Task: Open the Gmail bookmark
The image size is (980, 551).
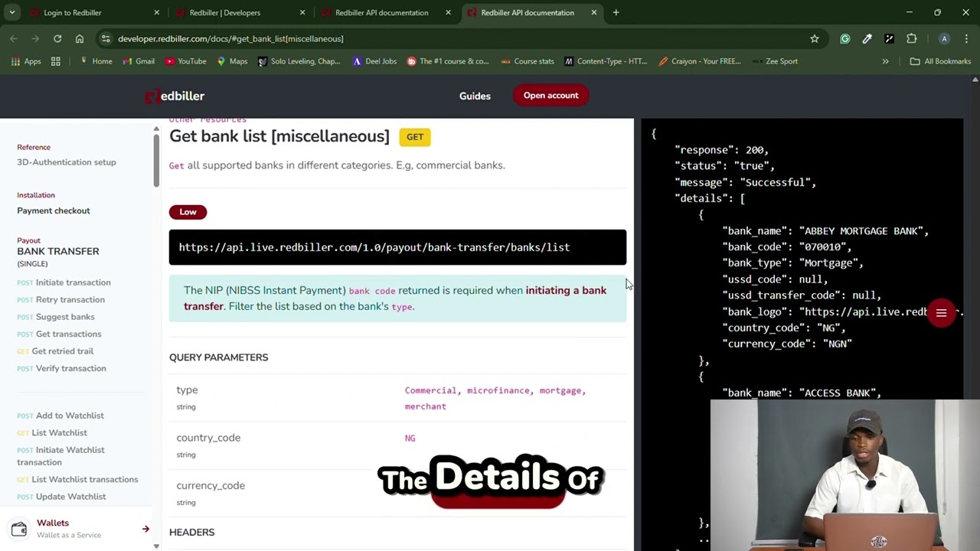Action: [137, 61]
